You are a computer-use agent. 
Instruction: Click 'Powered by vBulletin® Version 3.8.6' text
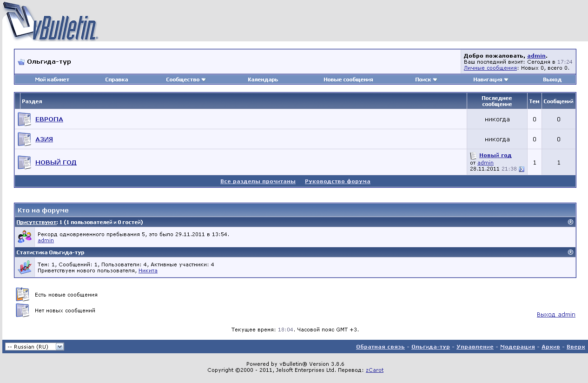pos(295,364)
